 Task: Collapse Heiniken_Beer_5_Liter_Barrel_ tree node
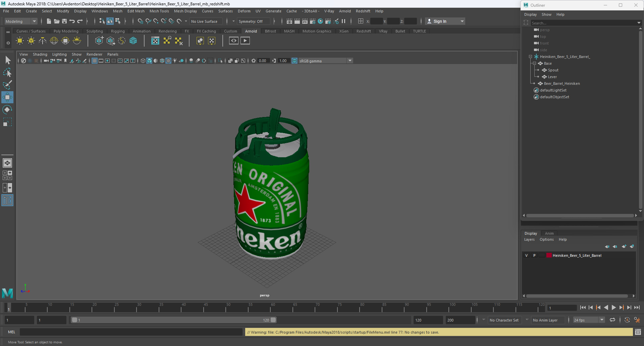(530, 57)
